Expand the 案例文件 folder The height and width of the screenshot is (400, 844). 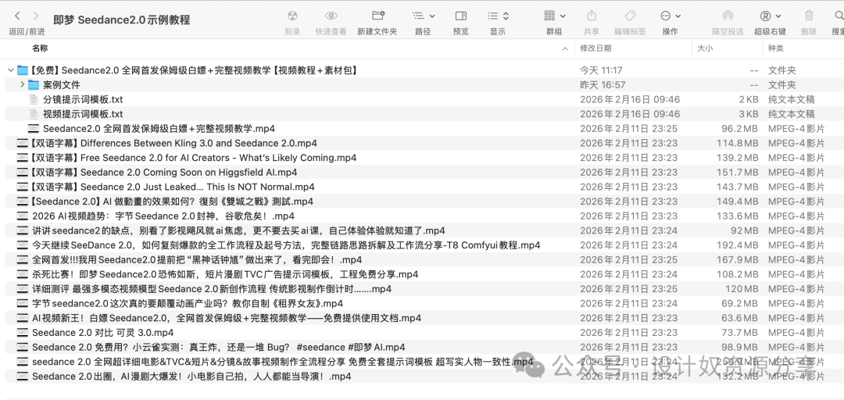22,85
